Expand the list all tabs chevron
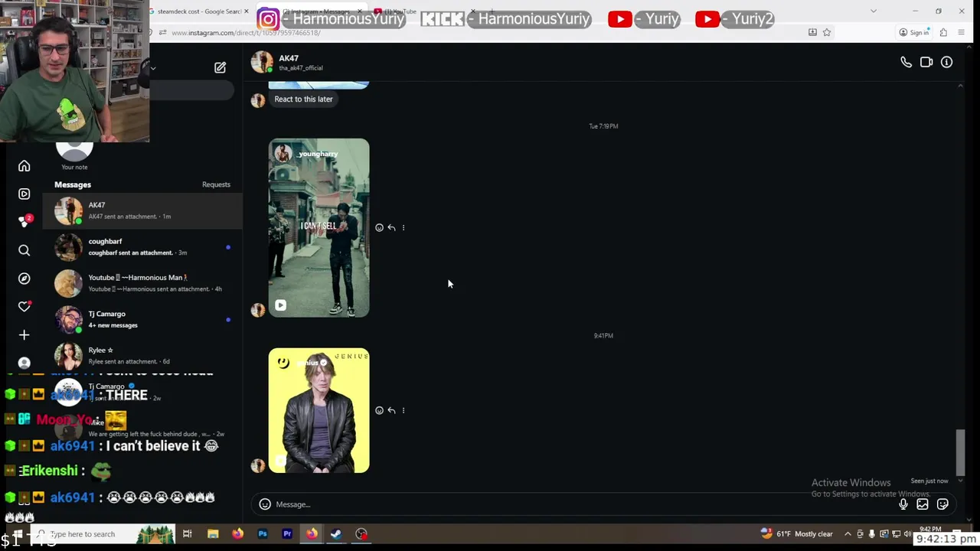Viewport: 980px width, 551px height. (874, 11)
